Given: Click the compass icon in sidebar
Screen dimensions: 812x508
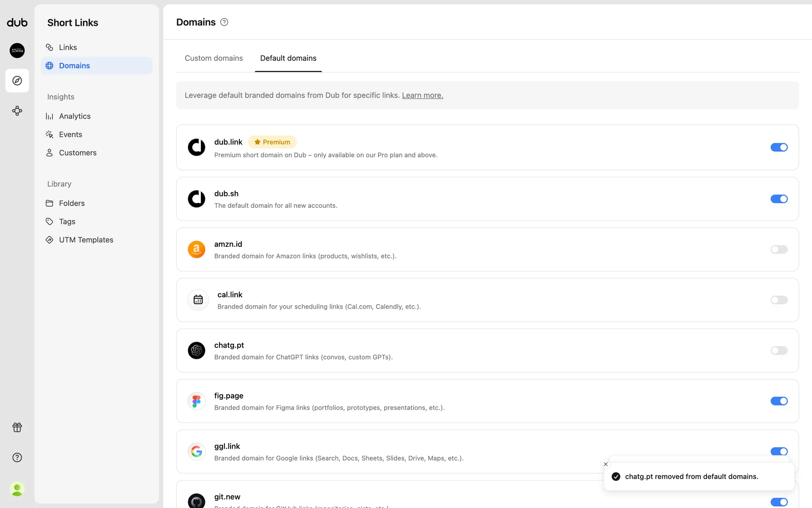Looking at the screenshot, I should 17,80.
